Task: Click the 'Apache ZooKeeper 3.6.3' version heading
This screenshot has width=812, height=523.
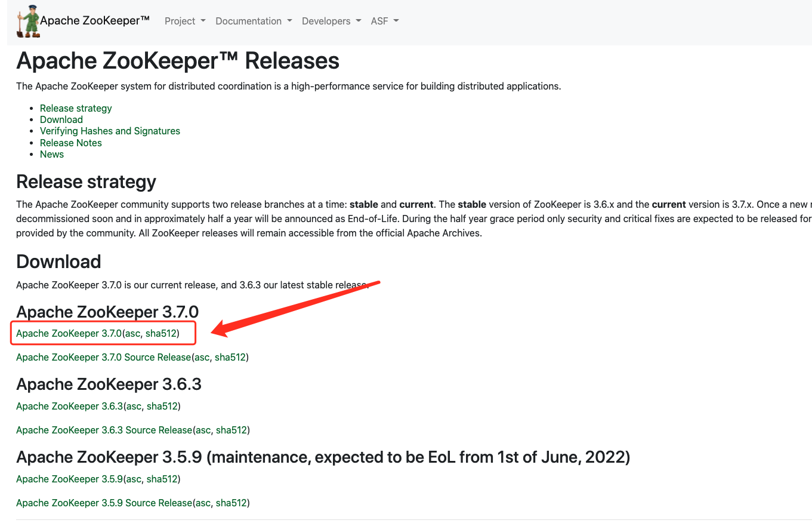Action: (x=109, y=384)
